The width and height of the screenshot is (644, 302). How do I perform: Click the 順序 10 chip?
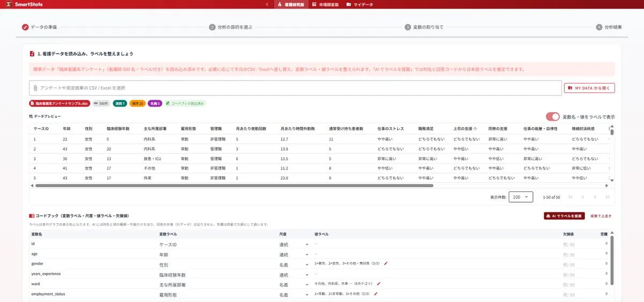click(x=137, y=103)
